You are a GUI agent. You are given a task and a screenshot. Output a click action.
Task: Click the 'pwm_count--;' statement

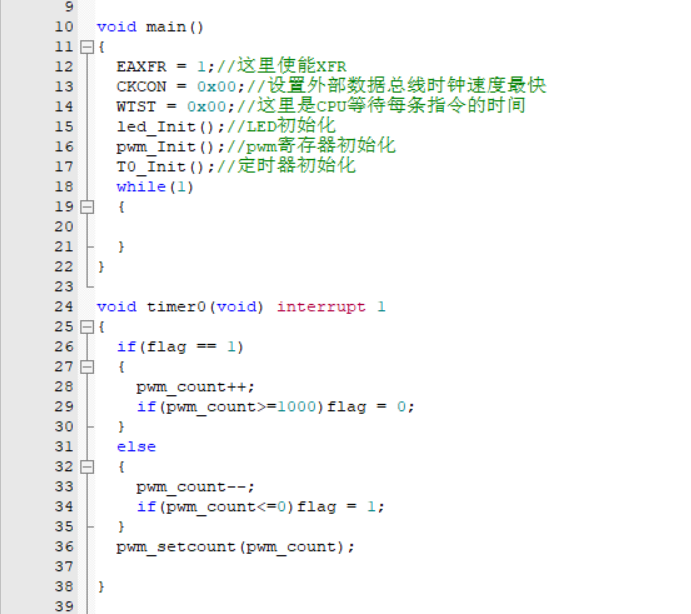[196, 487]
